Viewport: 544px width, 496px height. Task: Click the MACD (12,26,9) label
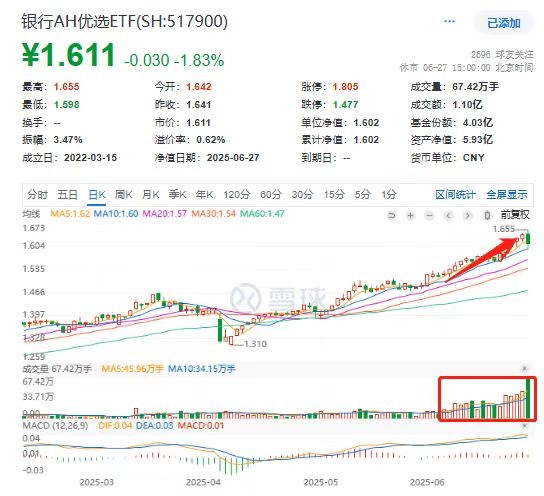56,426
